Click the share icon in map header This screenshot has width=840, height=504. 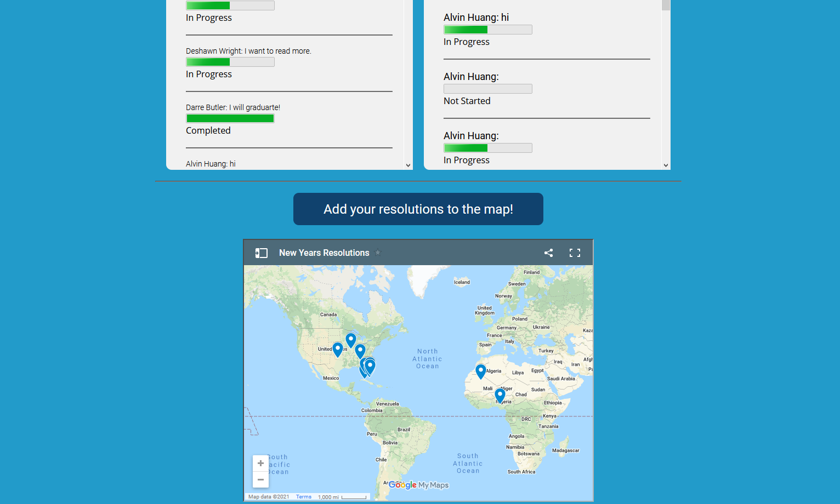click(x=548, y=253)
